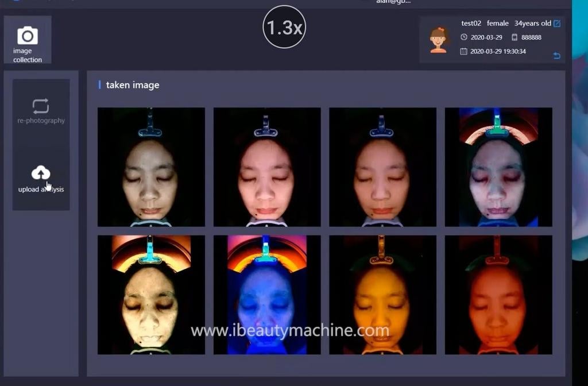Click the 'taken image' section heading
The image size is (588, 386).
pyautogui.click(x=133, y=85)
